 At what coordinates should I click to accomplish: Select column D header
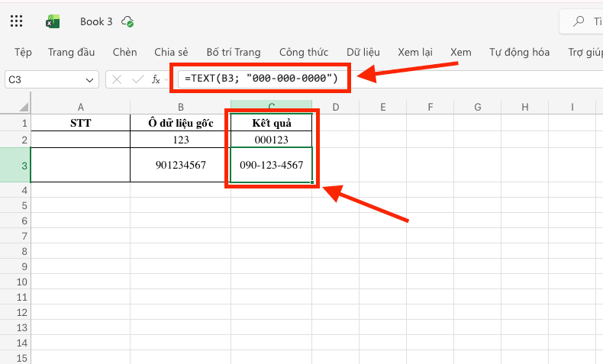(x=335, y=107)
